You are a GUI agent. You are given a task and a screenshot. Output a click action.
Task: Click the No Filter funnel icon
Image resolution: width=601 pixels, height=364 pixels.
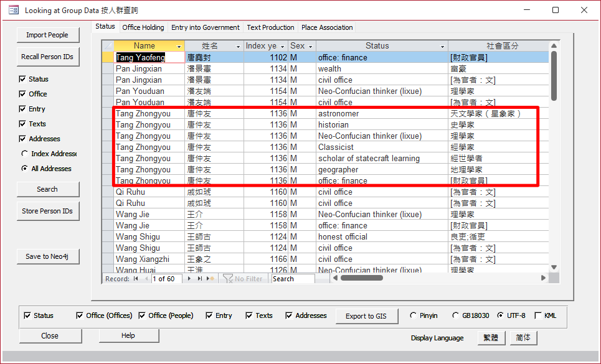click(228, 279)
